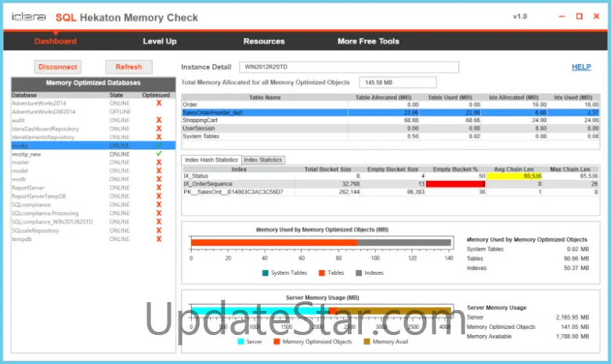Select imoltp_new database row
Screen dimensions: 611x364
[93, 154]
